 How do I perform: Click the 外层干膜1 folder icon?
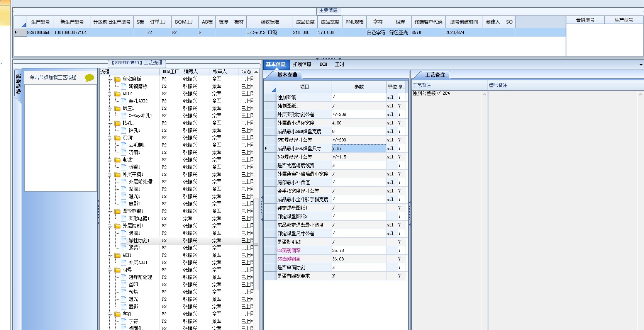click(x=118, y=174)
